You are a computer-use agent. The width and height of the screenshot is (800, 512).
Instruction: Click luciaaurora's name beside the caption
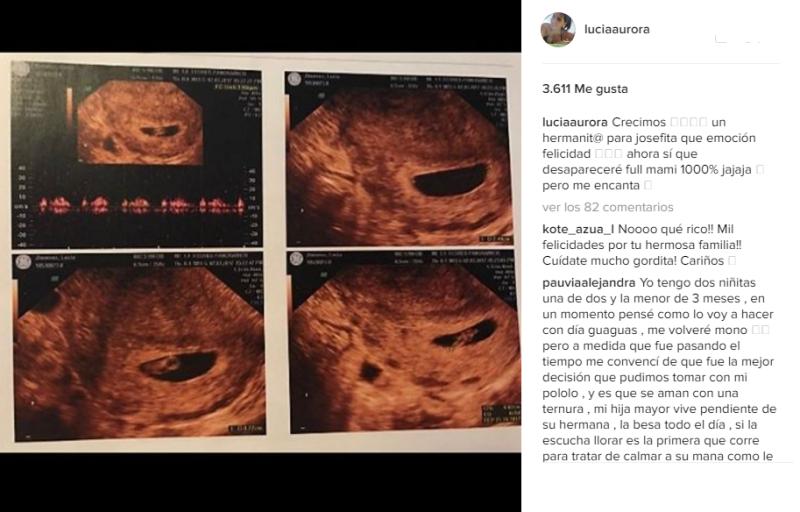point(574,122)
